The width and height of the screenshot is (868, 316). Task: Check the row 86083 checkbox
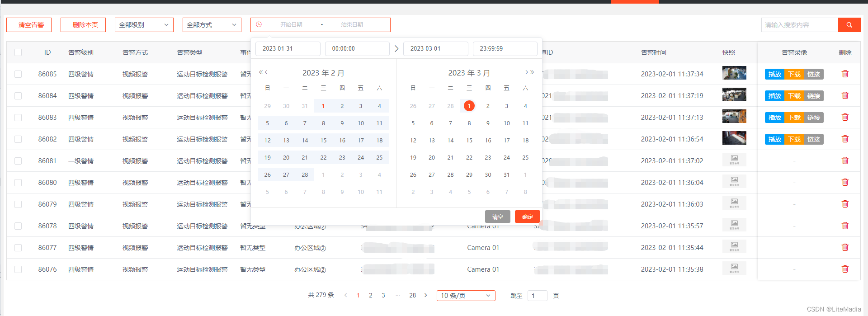coord(18,118)
